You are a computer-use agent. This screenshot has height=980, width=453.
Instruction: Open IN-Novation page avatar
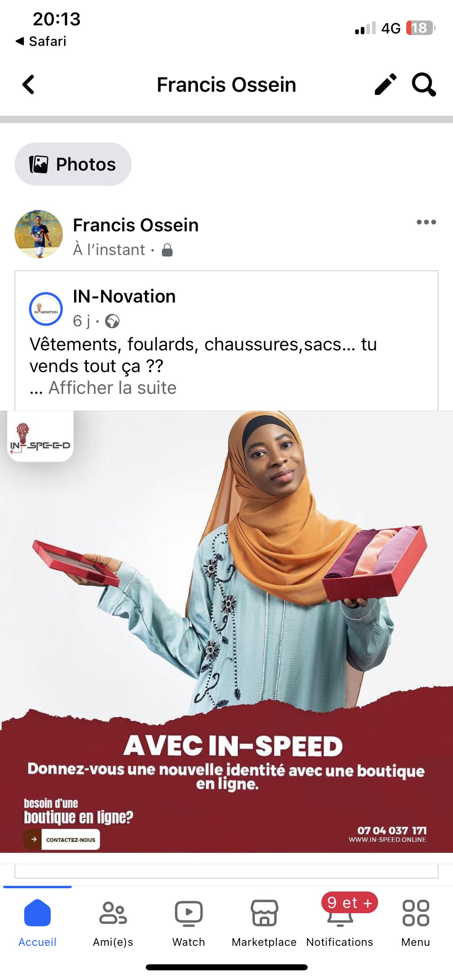pos(46,309)
